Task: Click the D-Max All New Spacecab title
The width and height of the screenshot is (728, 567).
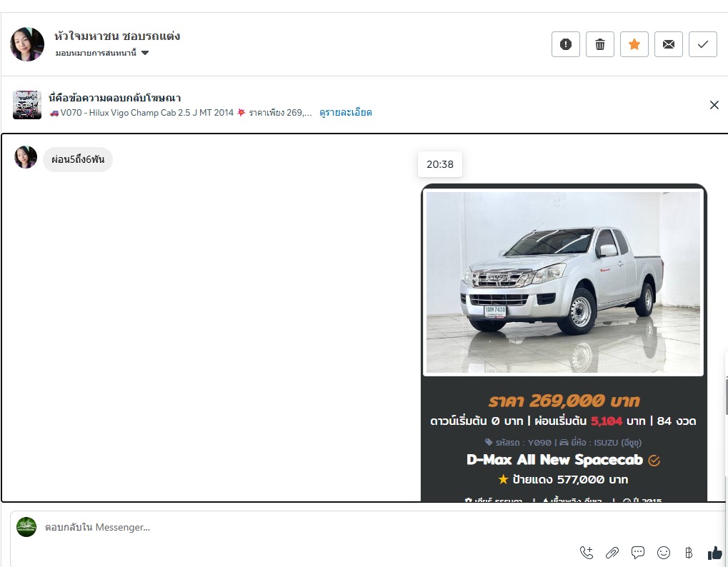Action: coord(555,460)
